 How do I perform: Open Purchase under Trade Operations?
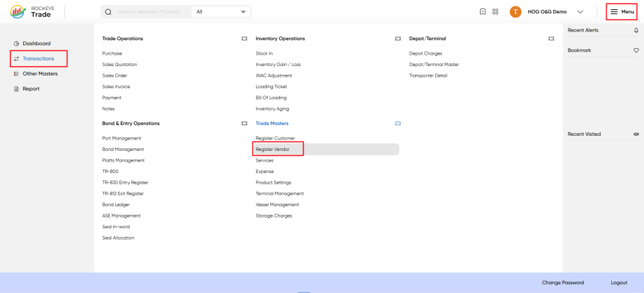point(112,53)
